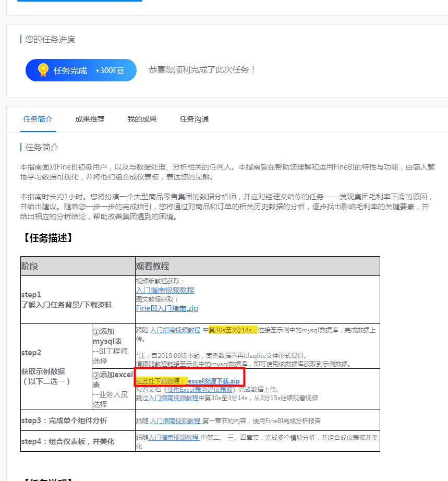Switch to the 任务简介 tab

click(38, 119)
